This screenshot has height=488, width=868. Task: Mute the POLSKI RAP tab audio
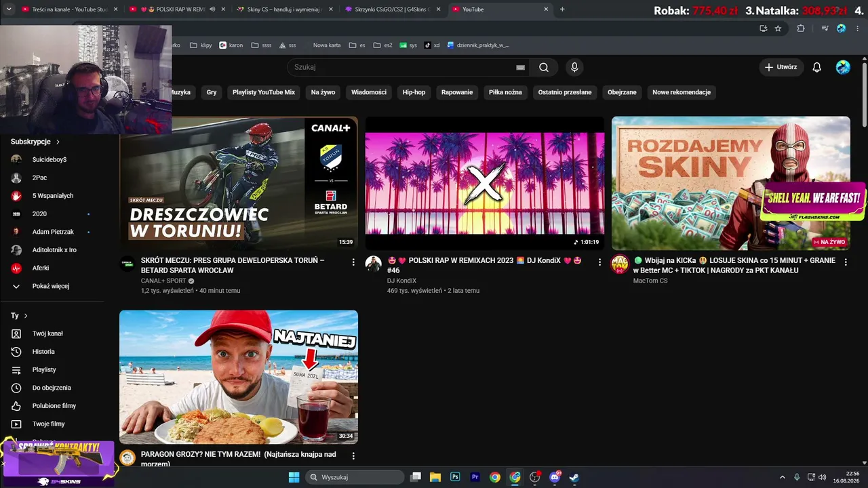click(212, 9)
